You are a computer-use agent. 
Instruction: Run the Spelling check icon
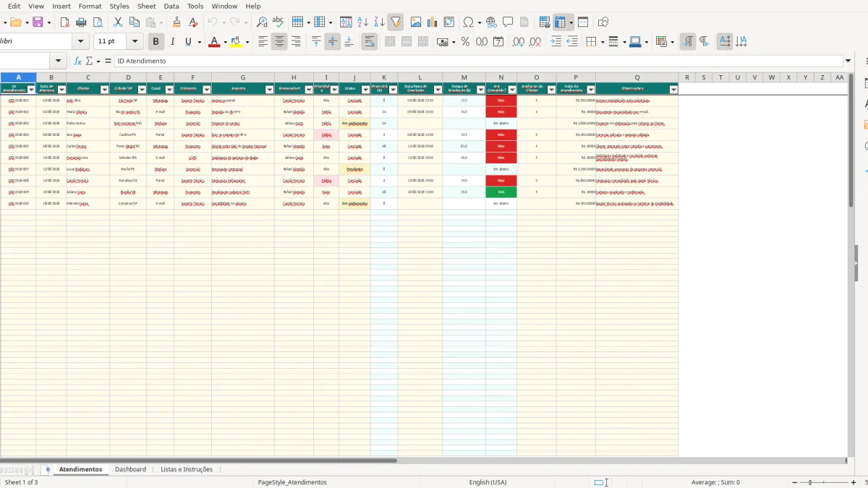[x=278, y=22]
